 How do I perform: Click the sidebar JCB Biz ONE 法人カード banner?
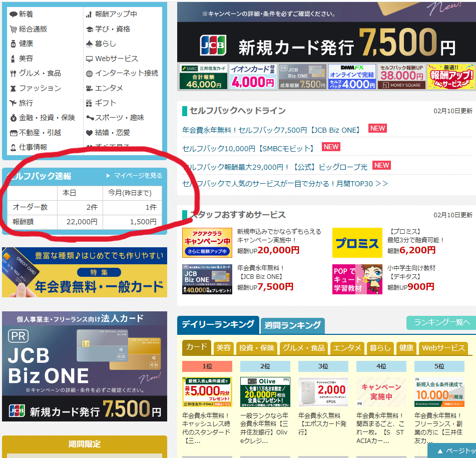(85, 366)
